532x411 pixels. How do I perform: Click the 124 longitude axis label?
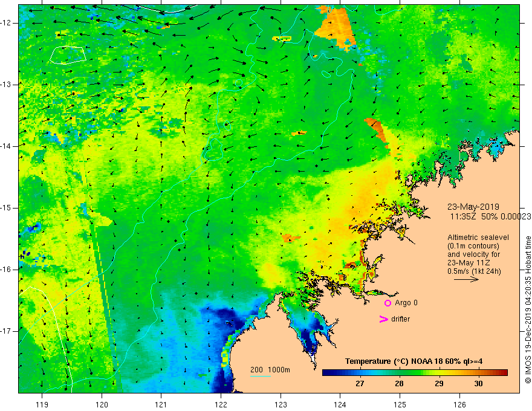[340, 404]
